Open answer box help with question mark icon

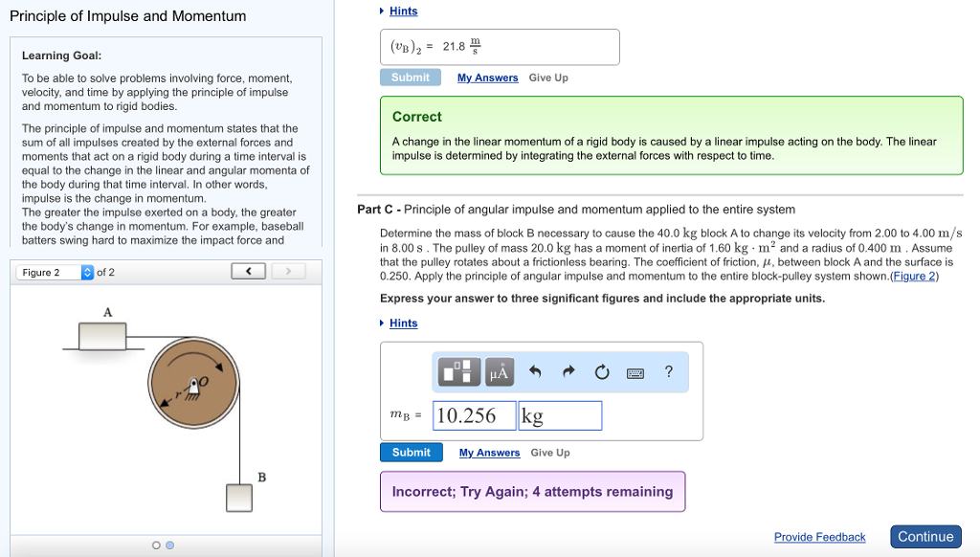point(669,371)
